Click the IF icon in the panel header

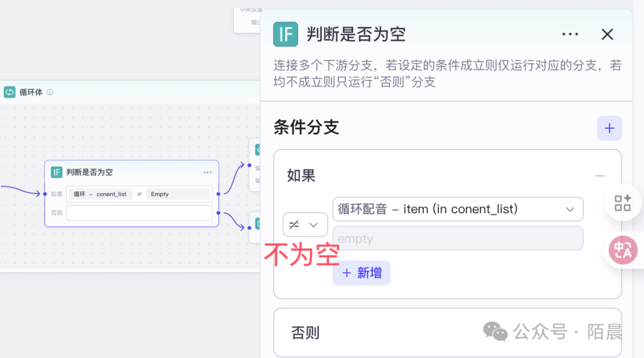pyautogui.click(x=286, y=35)
